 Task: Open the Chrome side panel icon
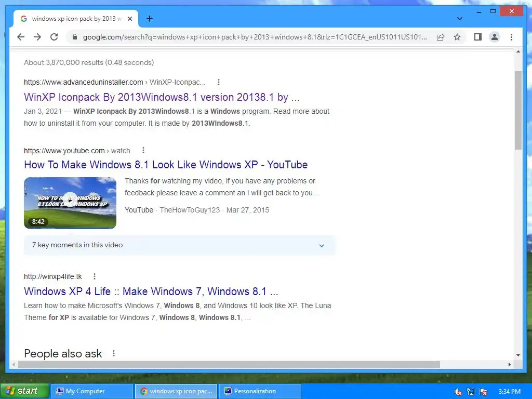pos(478,37)
